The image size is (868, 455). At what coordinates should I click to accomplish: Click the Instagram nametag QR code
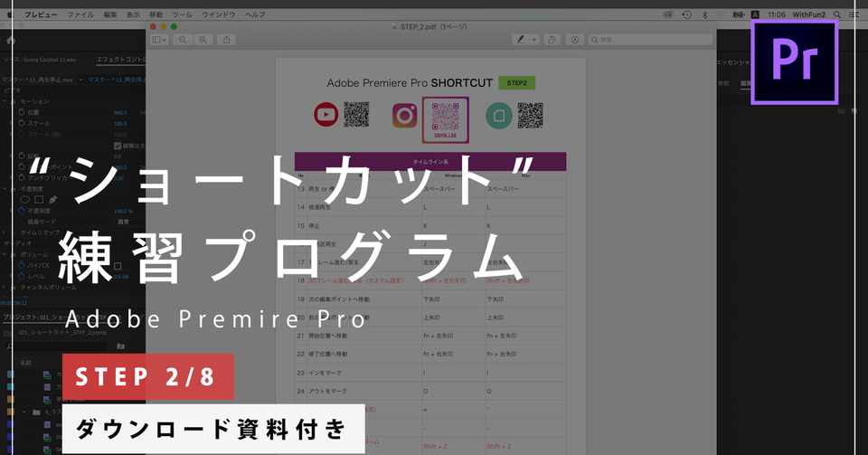(446, 119)
